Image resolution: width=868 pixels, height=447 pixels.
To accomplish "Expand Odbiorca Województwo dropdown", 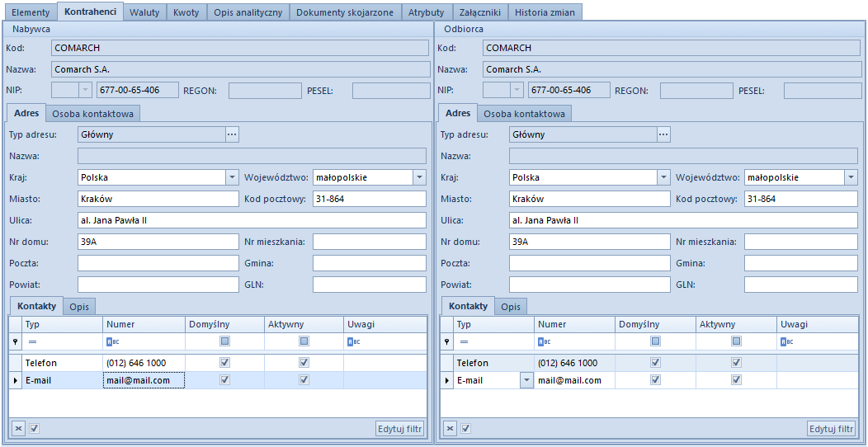I will pyautogui.click(x=851, y=177).
